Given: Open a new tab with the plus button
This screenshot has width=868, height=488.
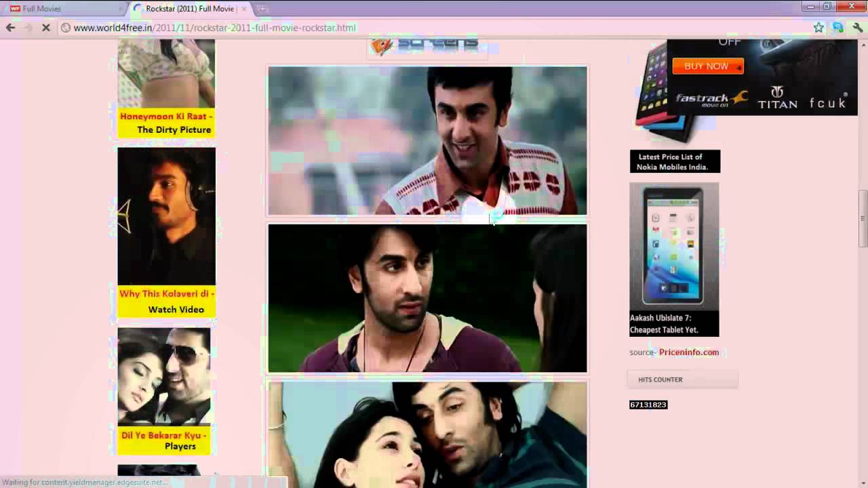Looking at the screenshot, I should click(x=262, y=9).
